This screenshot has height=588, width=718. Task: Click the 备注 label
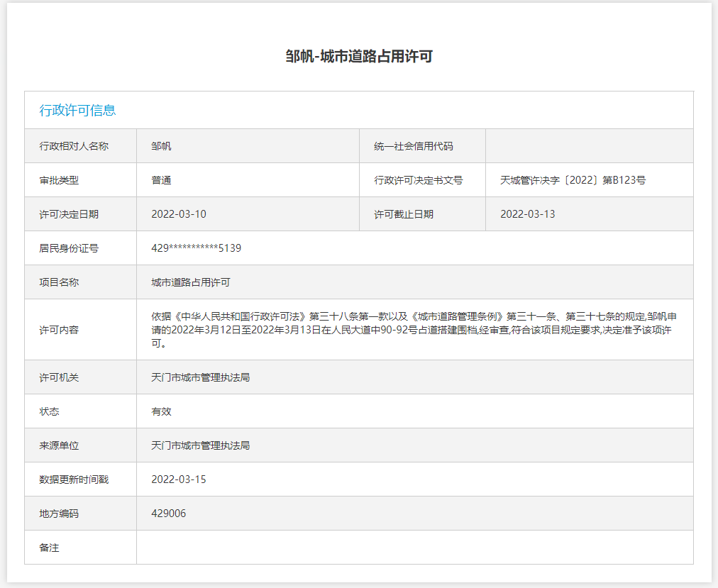pyautogui.click(x=49, y=548)
